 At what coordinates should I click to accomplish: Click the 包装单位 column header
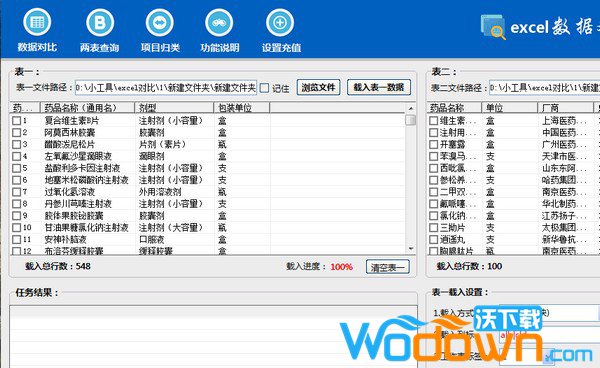(x=241, y=108)
